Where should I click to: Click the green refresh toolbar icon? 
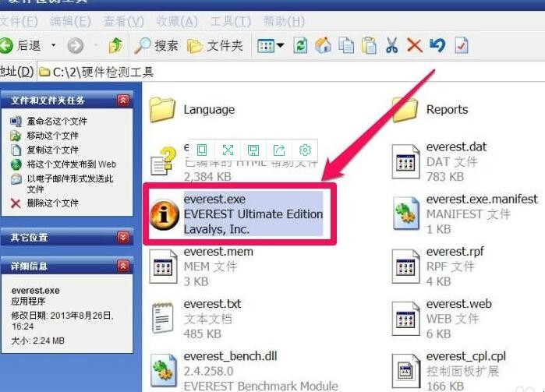300,45
